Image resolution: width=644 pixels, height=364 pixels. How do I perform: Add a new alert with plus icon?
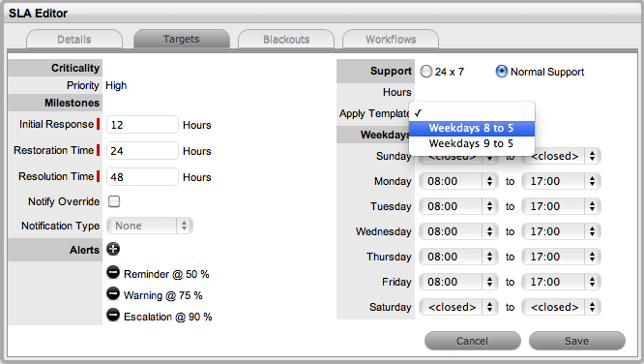(113, 249)
